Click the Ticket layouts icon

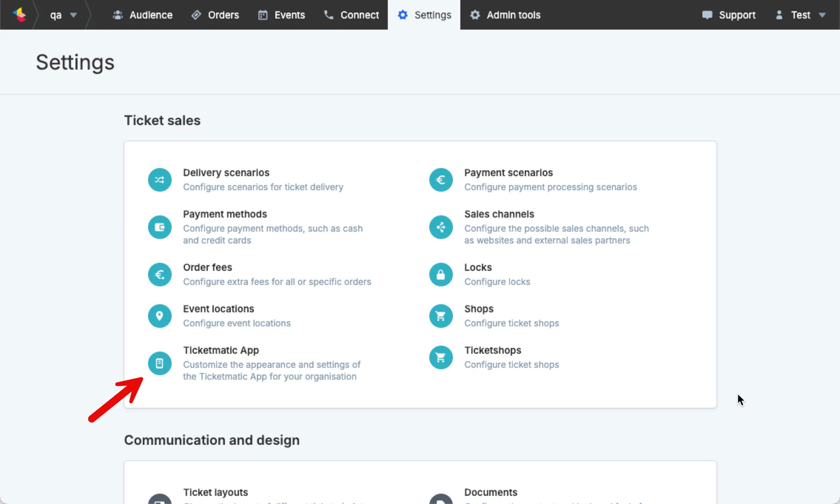pyautogui.click(x=159, y=499)
